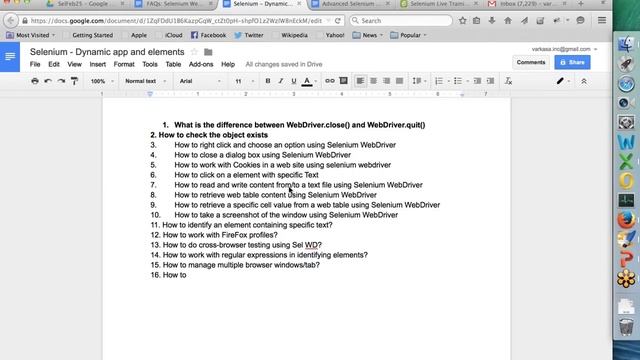Viewport: 640px width, 360px height.
Task: Open the Firefox downloads arrow
Action: pyautogui.click(x=492, y=20)
